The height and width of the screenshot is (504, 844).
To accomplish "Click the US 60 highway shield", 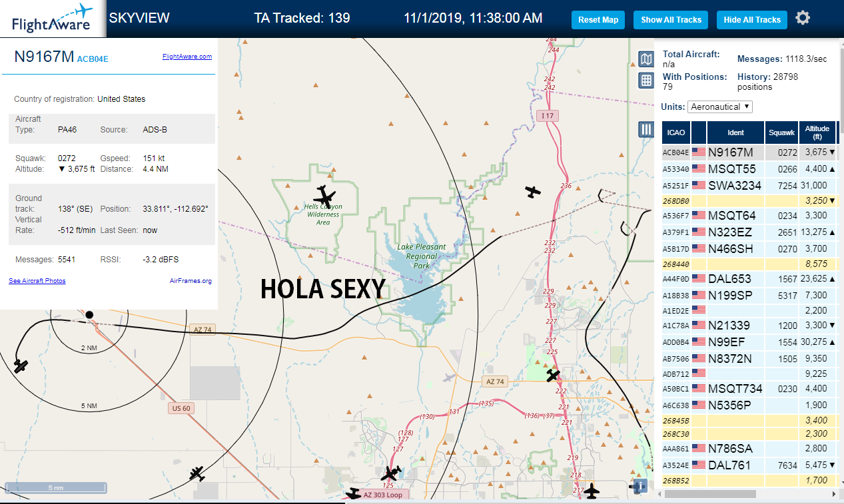I will coord(180,408).
